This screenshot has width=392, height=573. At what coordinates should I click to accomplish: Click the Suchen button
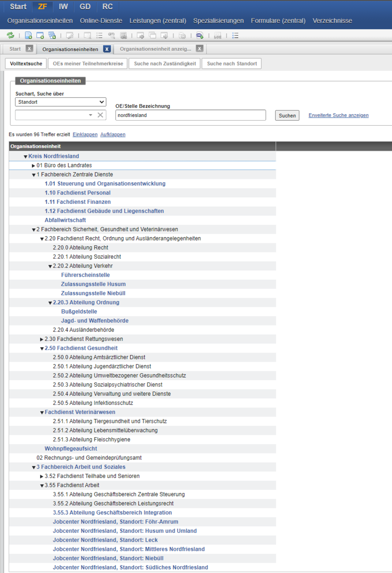click(287, 116)
